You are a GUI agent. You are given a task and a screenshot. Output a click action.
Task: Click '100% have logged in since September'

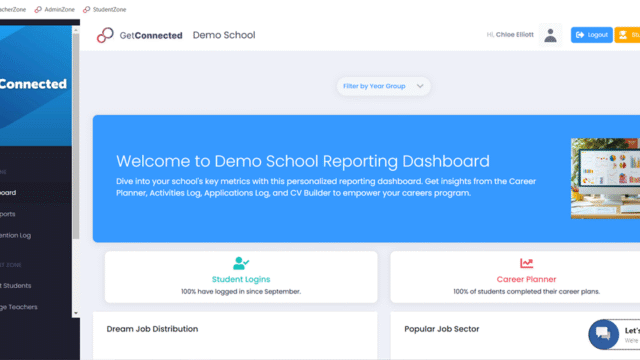241,291
